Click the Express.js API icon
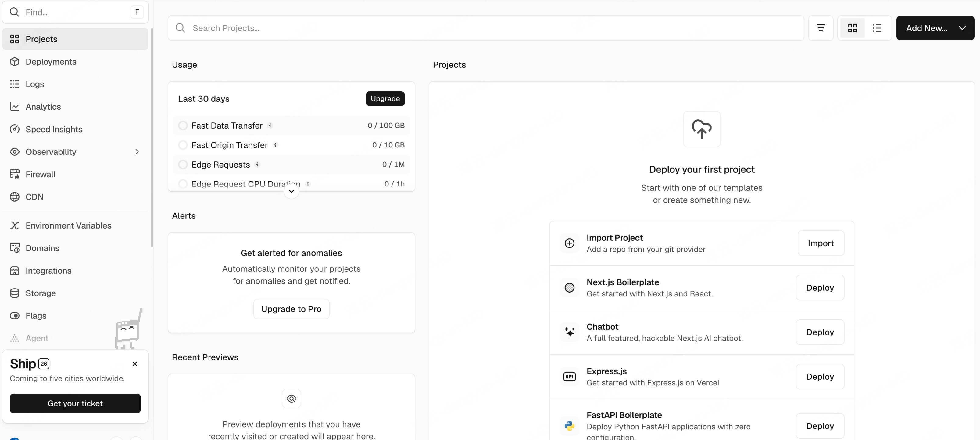 (x=569, y=377)
